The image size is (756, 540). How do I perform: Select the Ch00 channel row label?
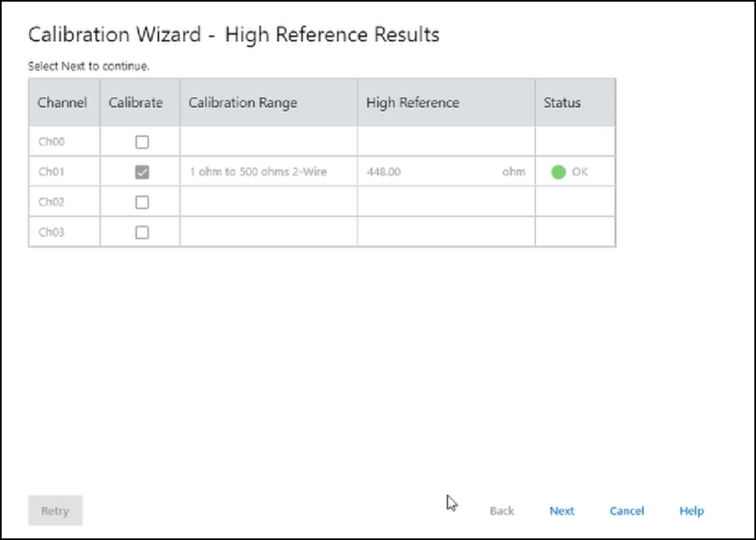pos(51,142)
